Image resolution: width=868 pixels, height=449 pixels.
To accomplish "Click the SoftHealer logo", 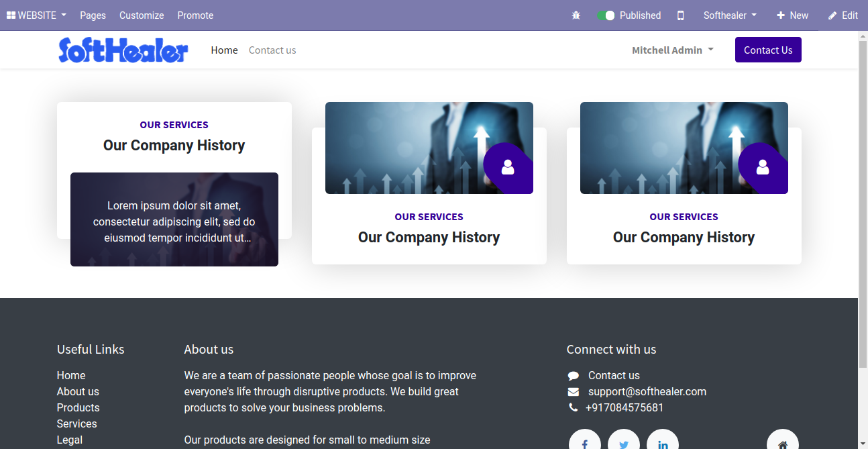I will [123, 50].
